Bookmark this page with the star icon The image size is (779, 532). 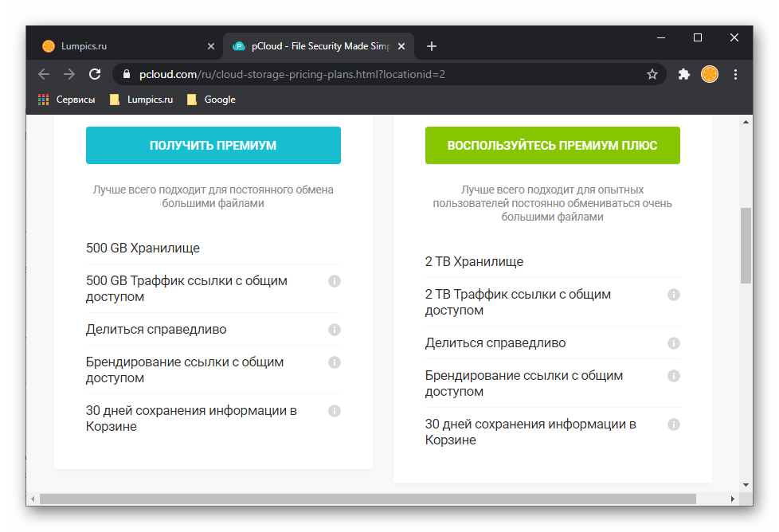[x=652, y=75]
